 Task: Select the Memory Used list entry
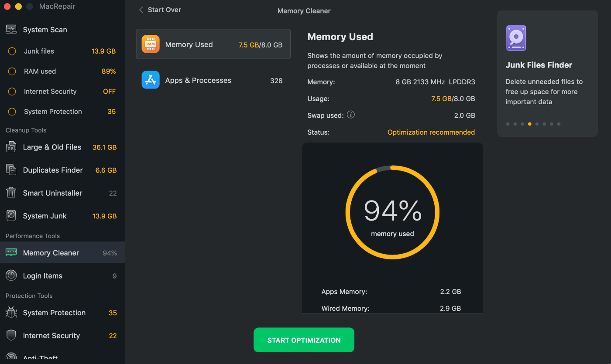click(213, 44)
